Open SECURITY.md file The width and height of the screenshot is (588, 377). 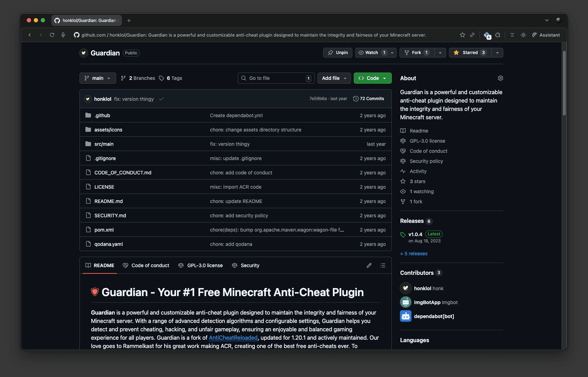click(110, 216)
